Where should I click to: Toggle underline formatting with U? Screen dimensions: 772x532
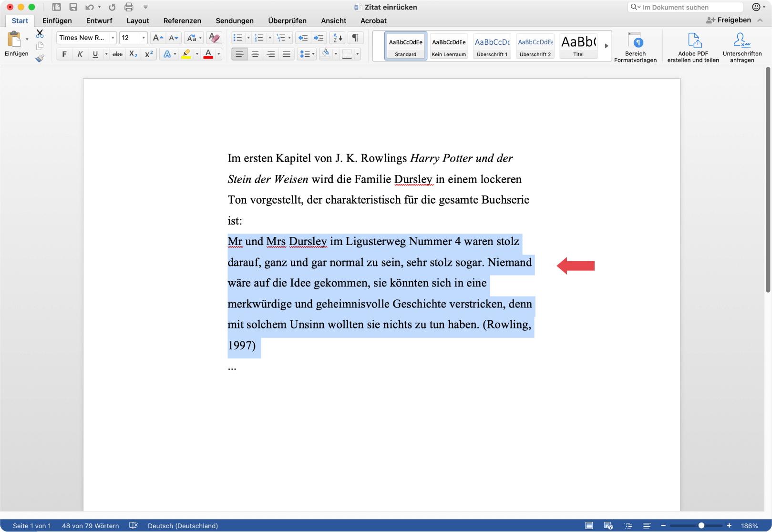pos(95,54)
